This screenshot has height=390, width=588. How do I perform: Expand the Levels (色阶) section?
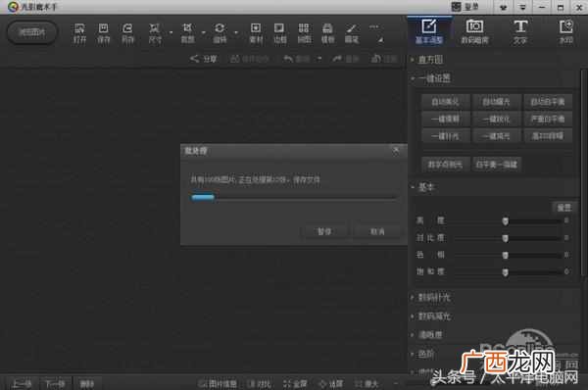(x=413, y=354)
